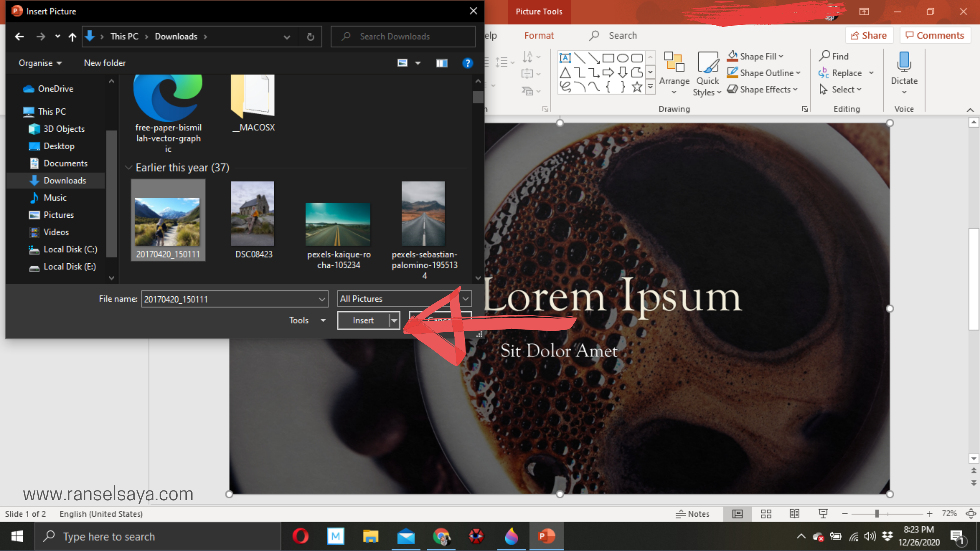The width and height of the screenshot is (980, 551).
Task: Open the Format ribbon tab
Action: 539,36
